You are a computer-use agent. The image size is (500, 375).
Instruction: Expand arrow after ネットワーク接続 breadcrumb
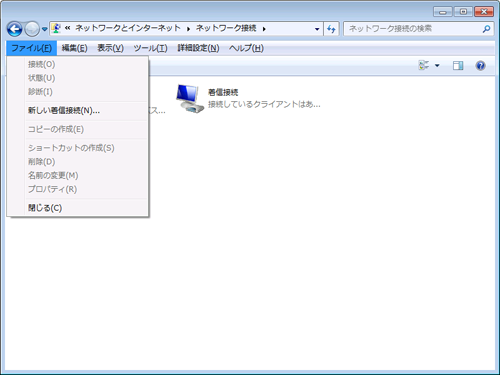264,29
